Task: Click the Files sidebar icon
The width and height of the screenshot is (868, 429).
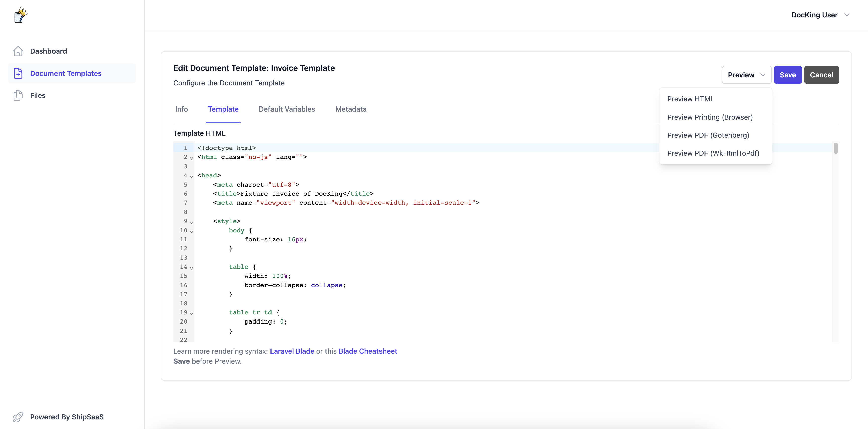Action: (18, 96)
